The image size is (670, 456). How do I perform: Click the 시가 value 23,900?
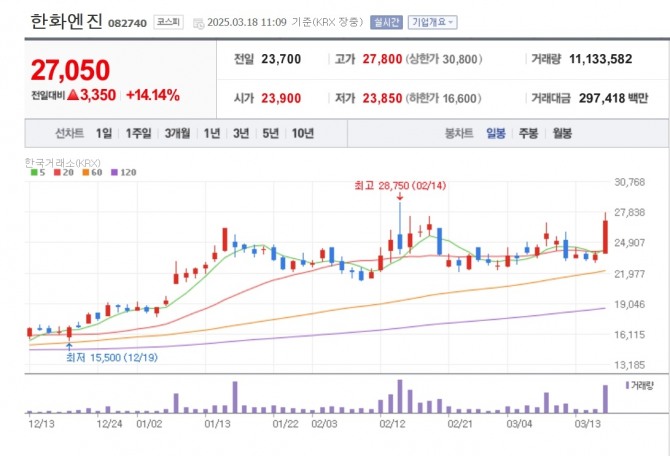pos(281,98)
